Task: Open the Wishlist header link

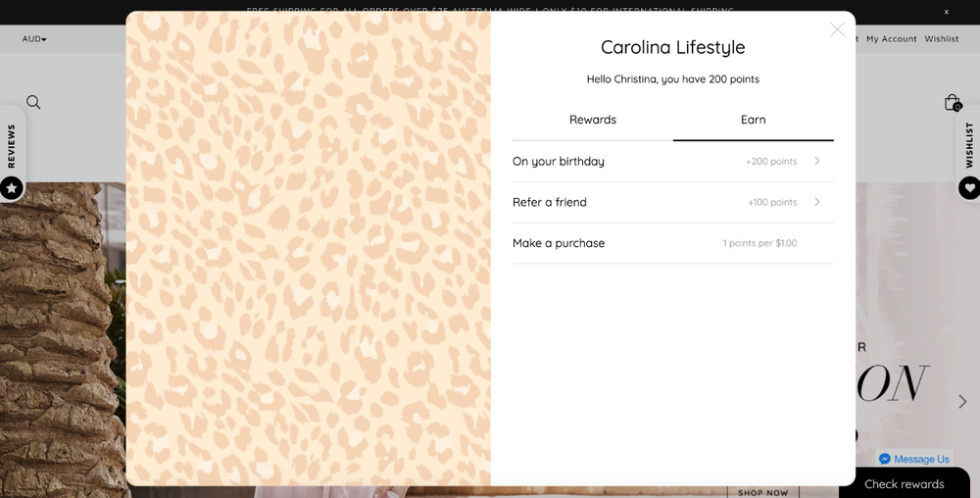Action: click(x=941, y=39)
